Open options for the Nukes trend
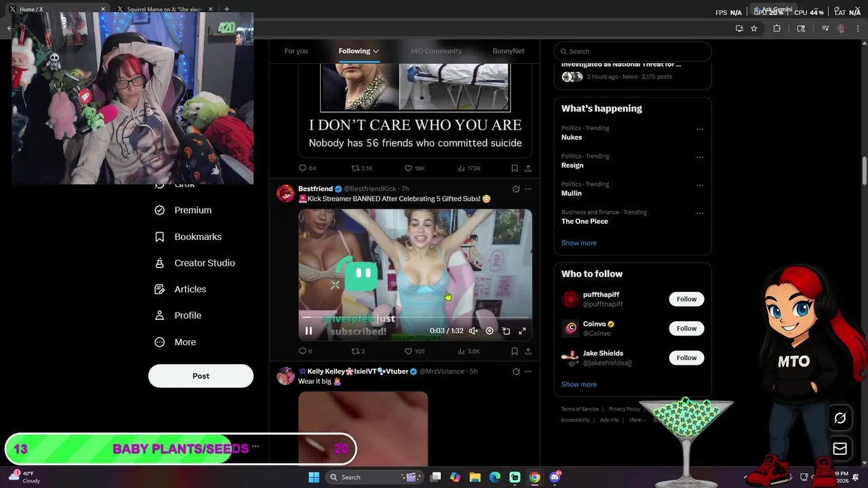The image size is (868, 488). click(x=700, y=129)
